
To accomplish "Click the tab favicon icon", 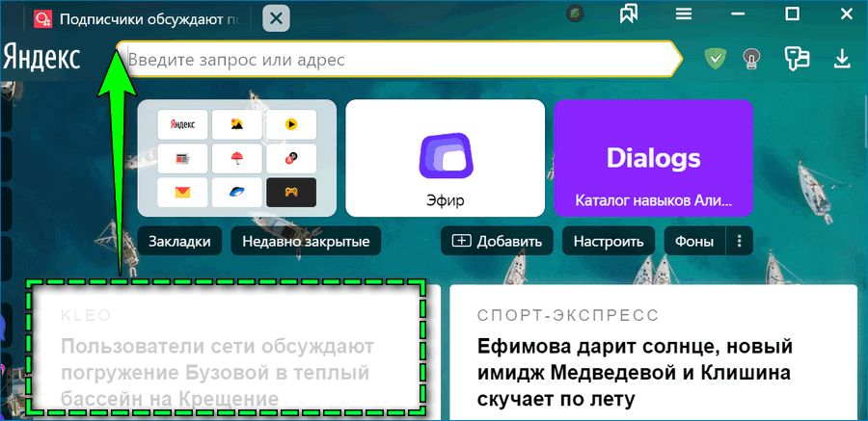I will tap(42, 19).
